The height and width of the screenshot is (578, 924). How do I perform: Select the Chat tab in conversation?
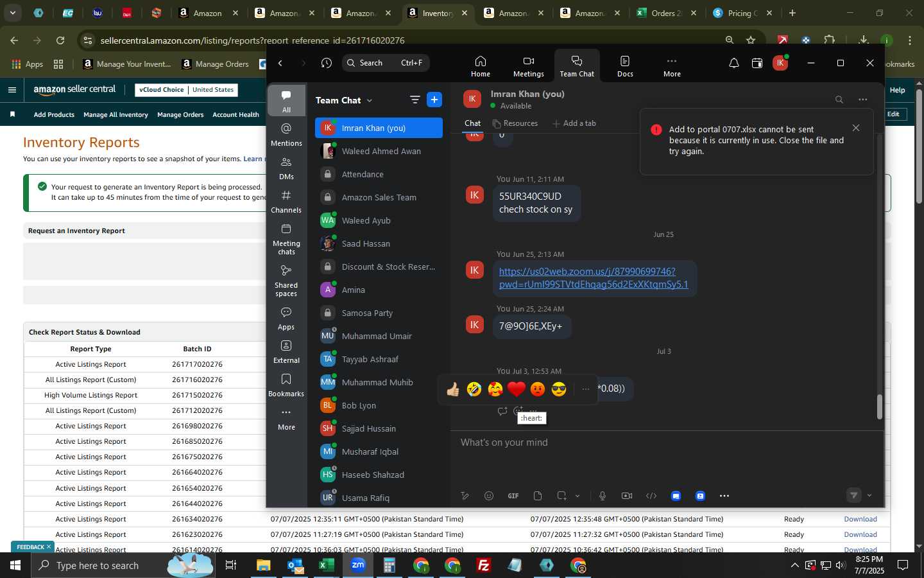point(472,123)
